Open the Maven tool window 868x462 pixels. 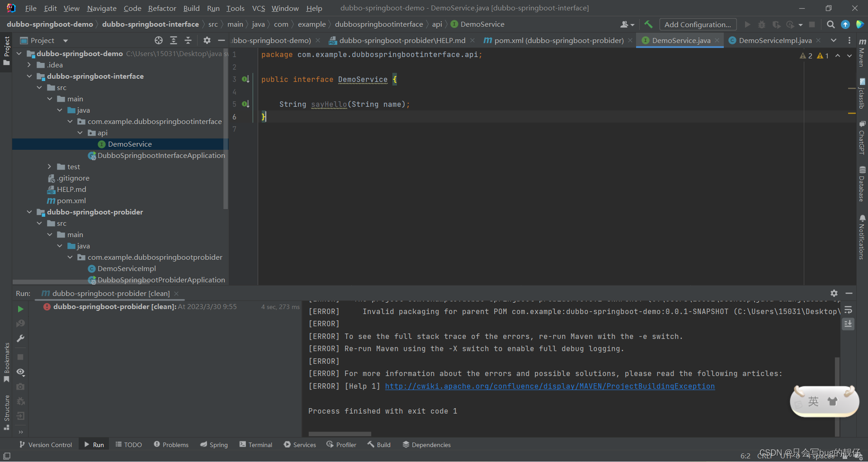point(862,53)
